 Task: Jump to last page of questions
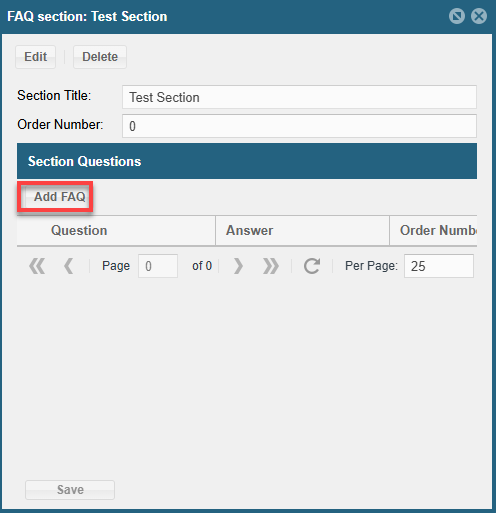coord(270,266)
